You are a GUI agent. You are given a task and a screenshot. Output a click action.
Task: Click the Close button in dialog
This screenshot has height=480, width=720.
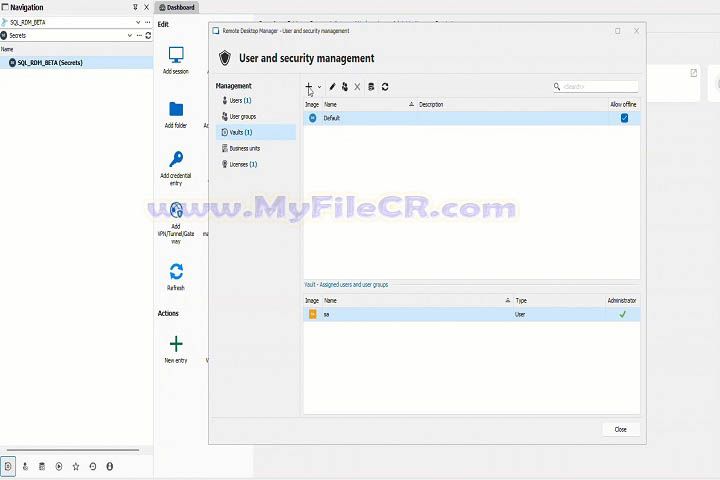coord(620,429)
